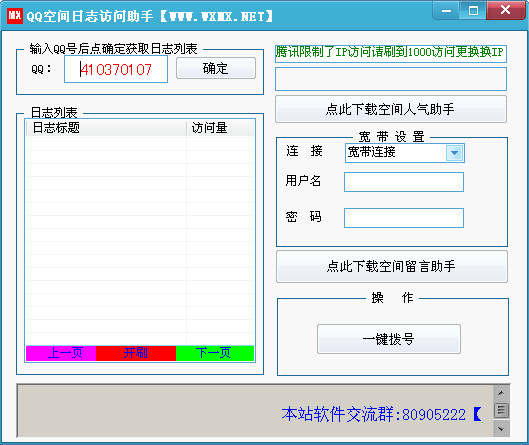Go to previous page with 上一页

[x=61, y=353]
